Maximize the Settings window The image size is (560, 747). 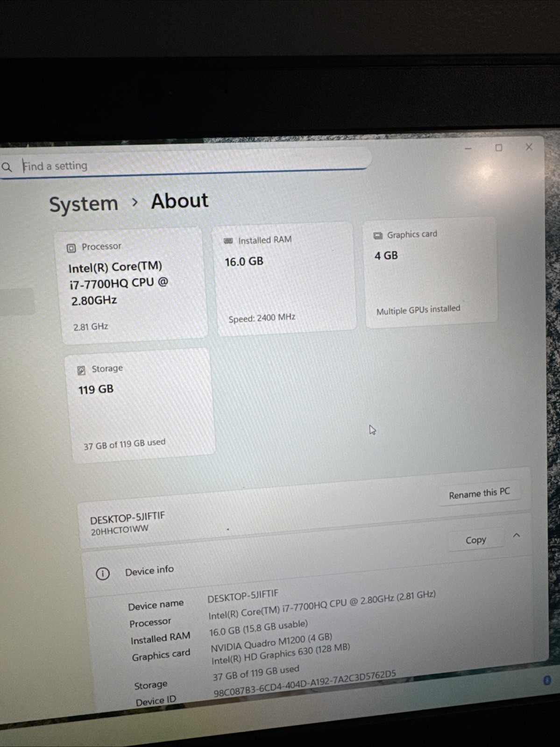tap(498, 148)
